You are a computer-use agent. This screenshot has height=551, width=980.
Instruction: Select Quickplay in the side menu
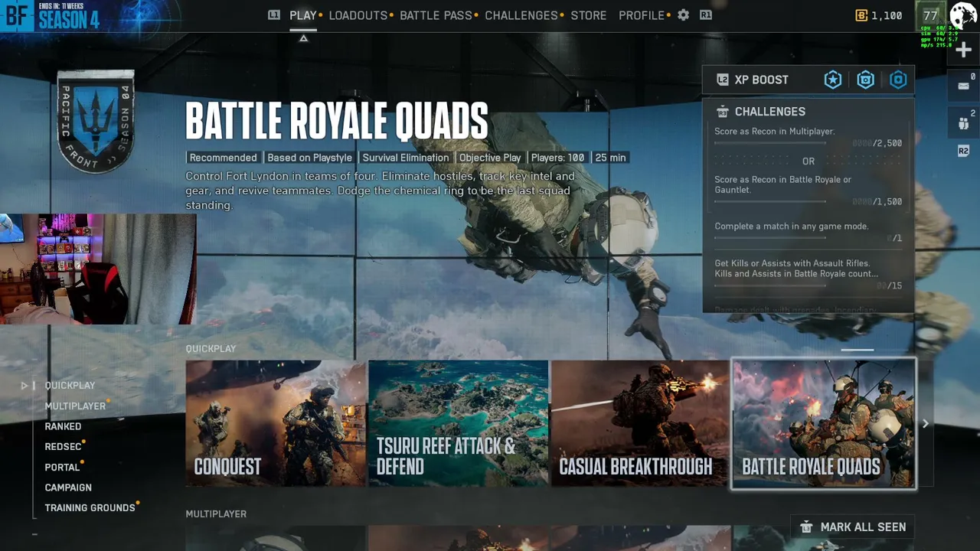[x=70, y=386]
